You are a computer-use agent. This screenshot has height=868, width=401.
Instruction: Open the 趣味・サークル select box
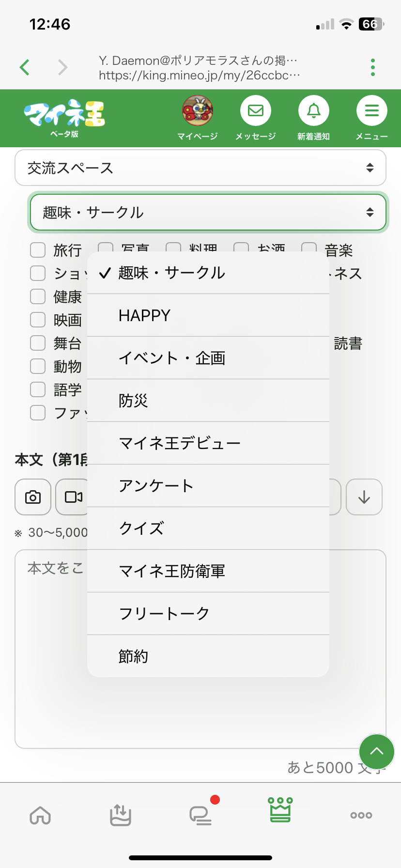click(x=208, y=212)
